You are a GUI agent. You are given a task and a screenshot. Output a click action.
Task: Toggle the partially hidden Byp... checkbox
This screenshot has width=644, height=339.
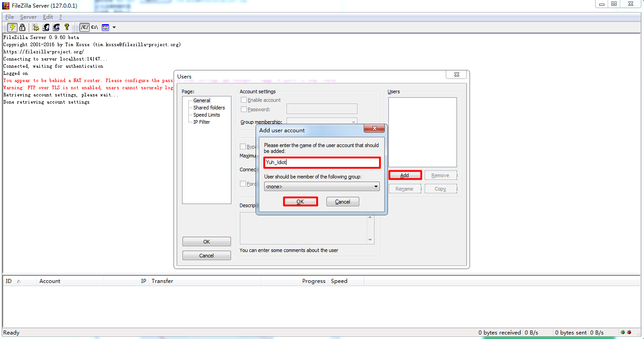(x=243, y=147)
